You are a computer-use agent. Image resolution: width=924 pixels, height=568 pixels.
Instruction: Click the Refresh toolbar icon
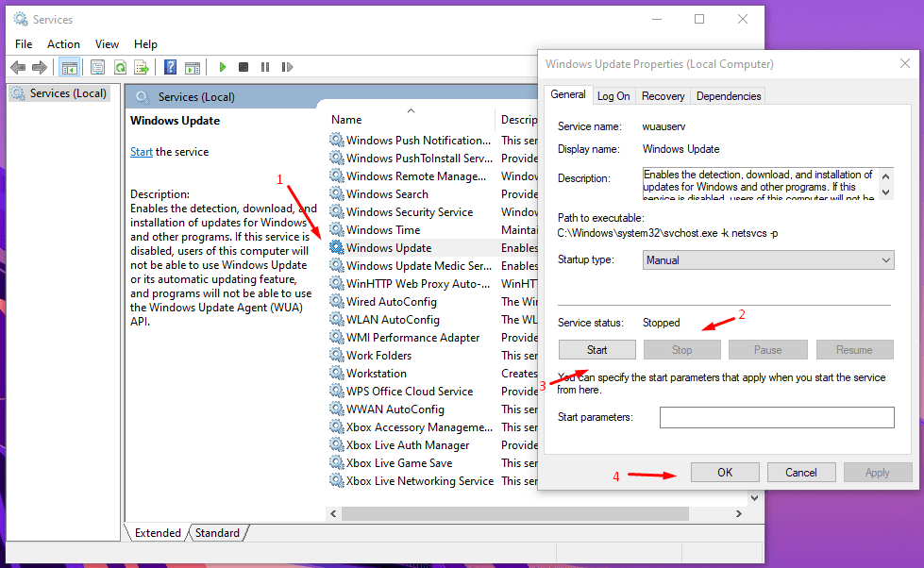tap(120, 67)
